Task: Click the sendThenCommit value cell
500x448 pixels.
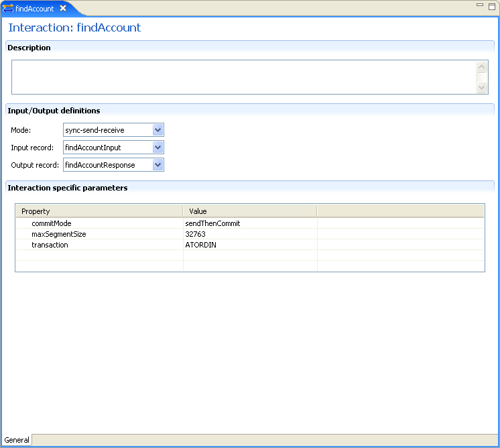Action: (250, 223)
